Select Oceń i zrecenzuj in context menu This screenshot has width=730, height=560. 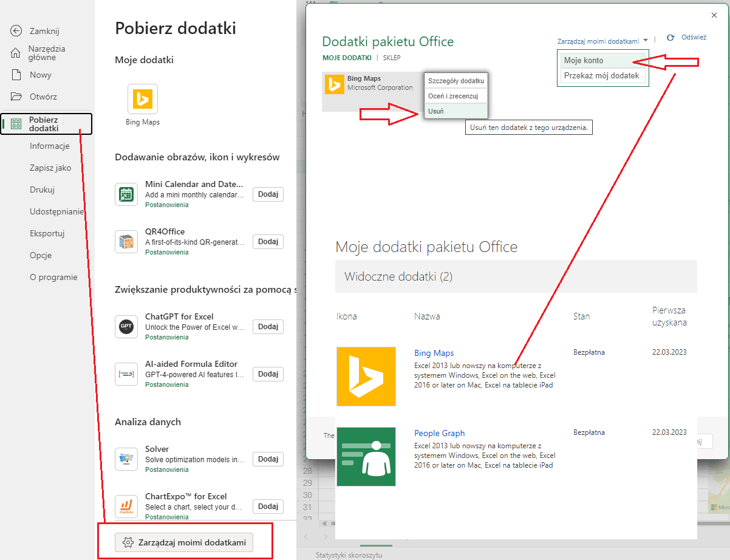(456, 96)
